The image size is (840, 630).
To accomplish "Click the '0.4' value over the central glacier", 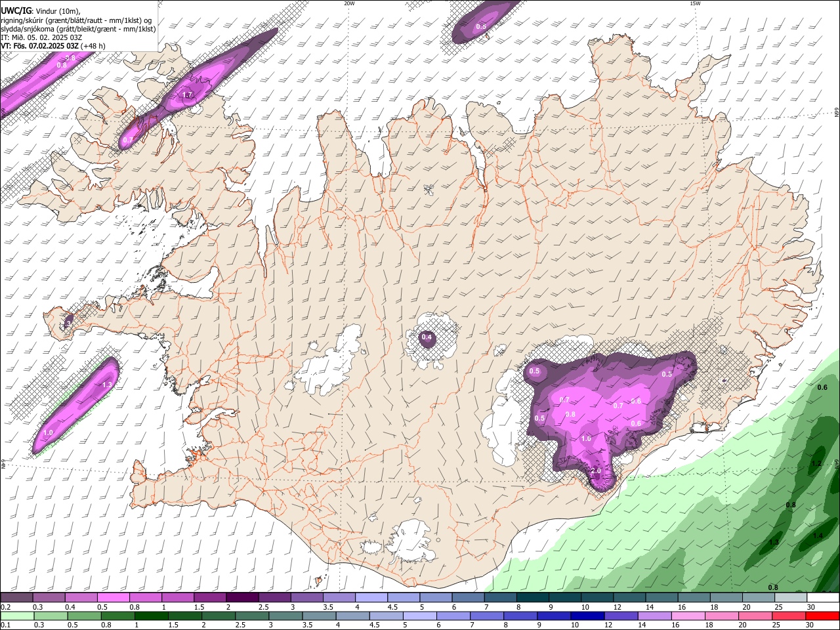I will (x=427, y=337).
